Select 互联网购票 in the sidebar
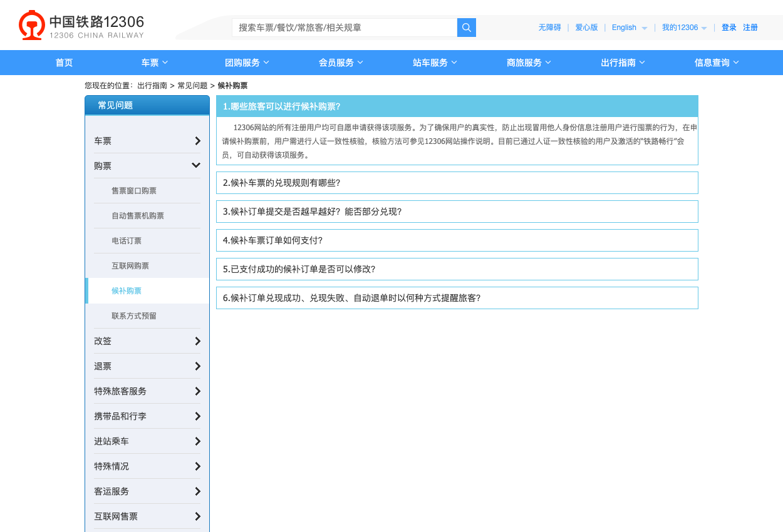Image resolution: width=783 pixels, height=532 pixels. pyautogui.click(x=130, y=266)
